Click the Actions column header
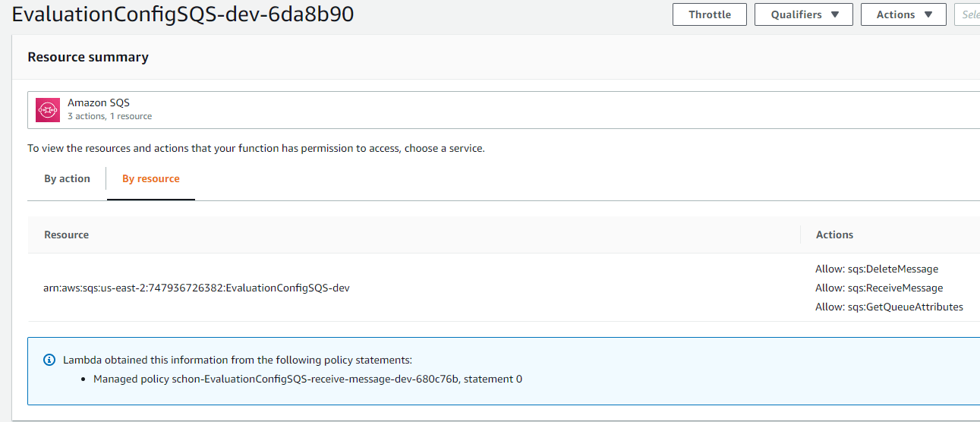Image resolution: width=980 pixels, height=422 pixels. tap(835, 235)
